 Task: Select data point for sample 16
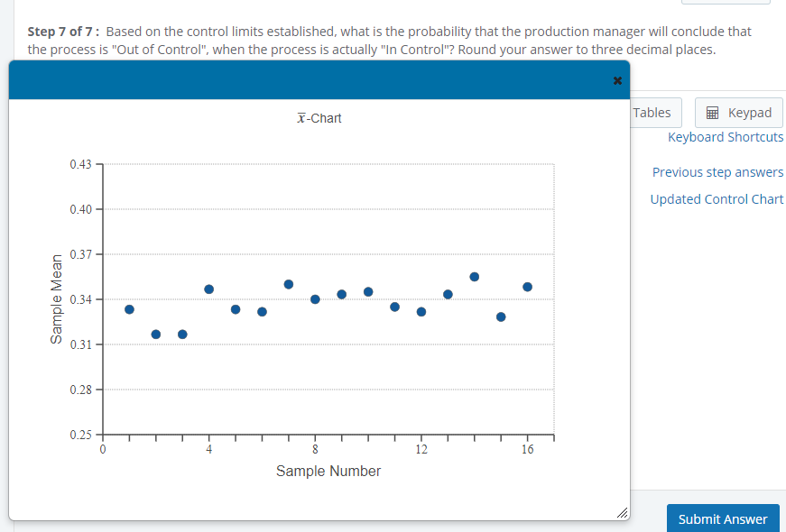pos(527,287)
